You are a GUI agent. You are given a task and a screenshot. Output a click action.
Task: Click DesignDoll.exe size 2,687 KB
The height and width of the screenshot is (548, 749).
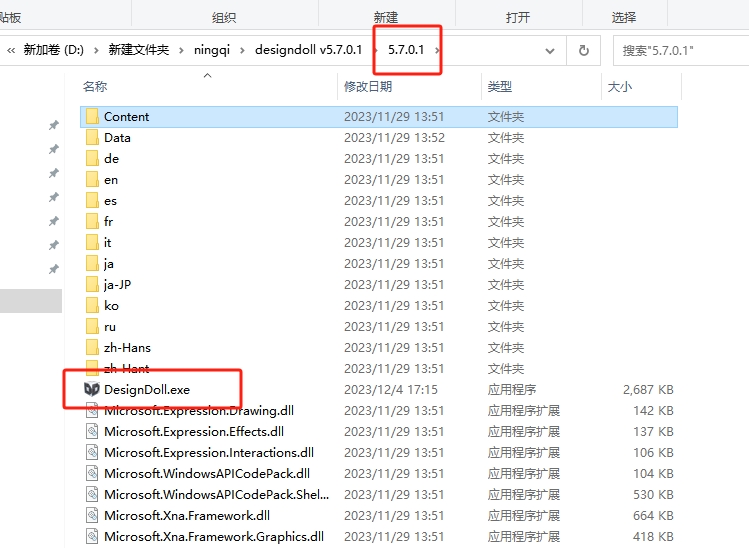tap(648, 389)
